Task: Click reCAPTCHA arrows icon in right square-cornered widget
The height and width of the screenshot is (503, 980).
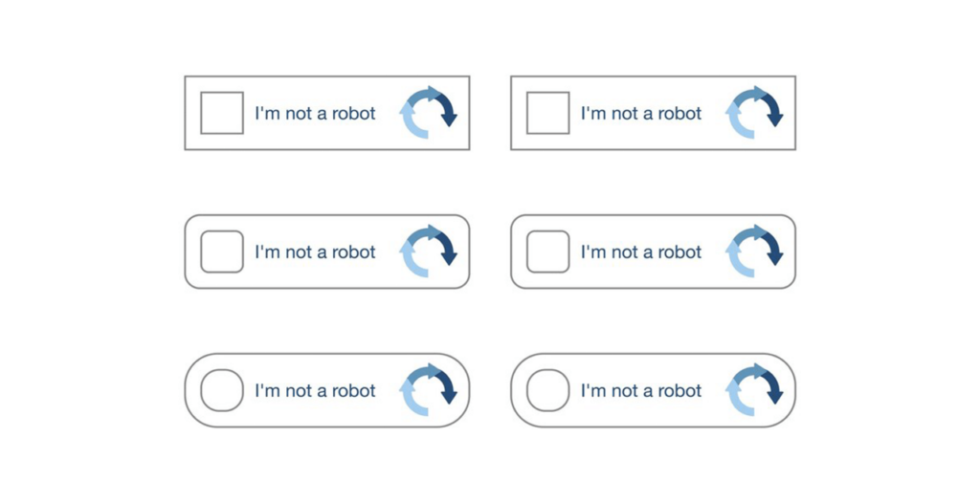Action: (x=754, y=113)
